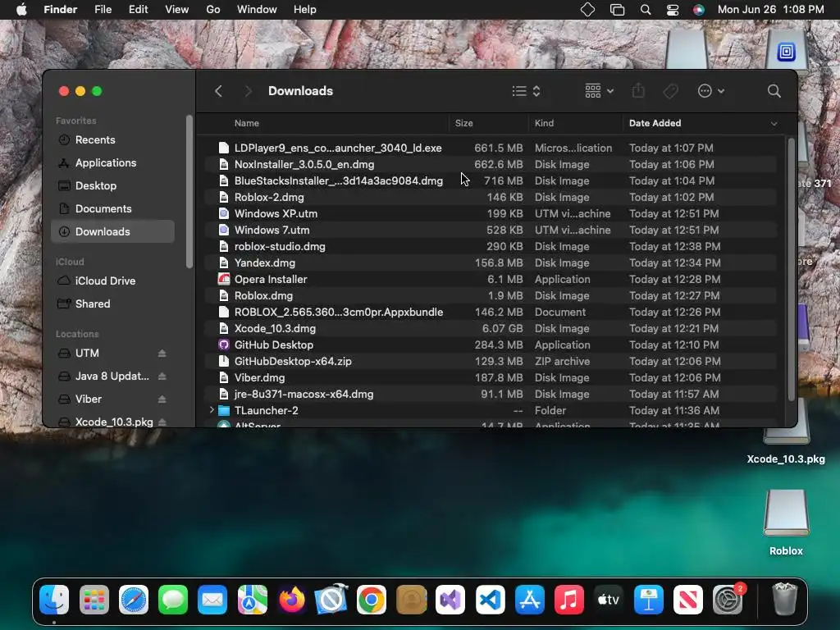
Task: Select Roblox-2.dmg
Action: 491,197
